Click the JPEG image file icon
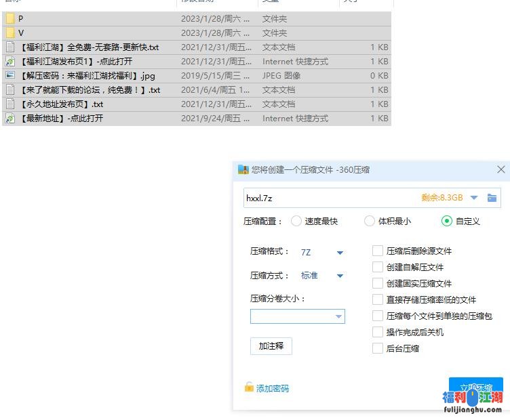 (x=10, y=76)
